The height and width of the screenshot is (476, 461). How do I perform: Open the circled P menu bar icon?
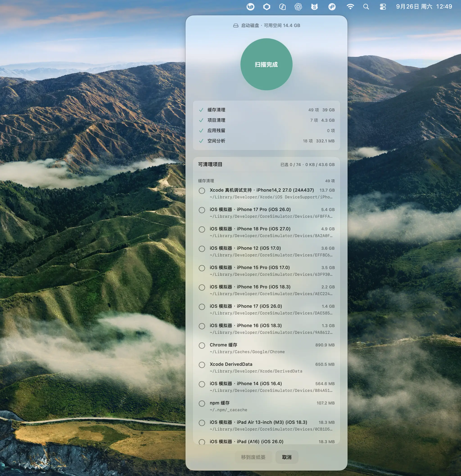point(332,7)
